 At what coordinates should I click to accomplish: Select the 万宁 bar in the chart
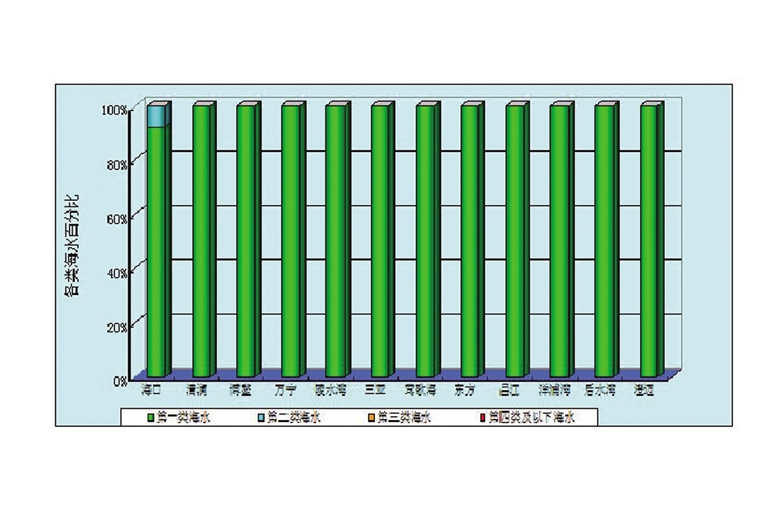pos(290,240)
